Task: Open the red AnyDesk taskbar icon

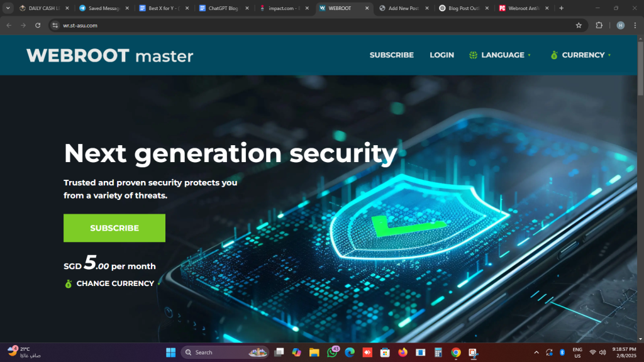Action: pyautogui.click(x=367, y=352)
